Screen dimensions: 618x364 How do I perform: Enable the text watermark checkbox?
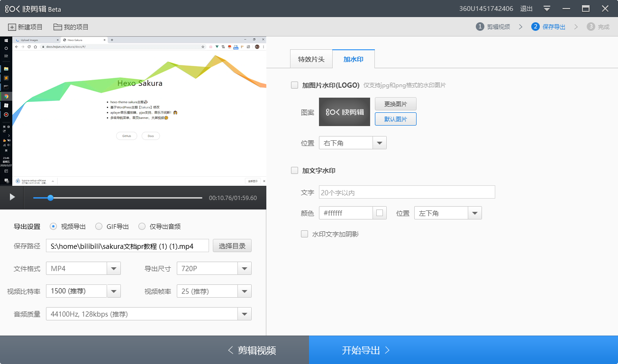pos(294,171)
